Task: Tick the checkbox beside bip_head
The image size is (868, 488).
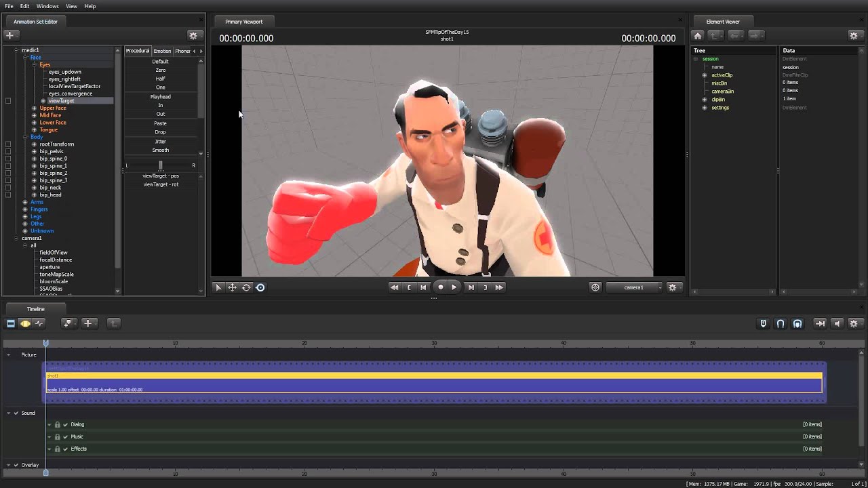Action: tap(8, 195)
